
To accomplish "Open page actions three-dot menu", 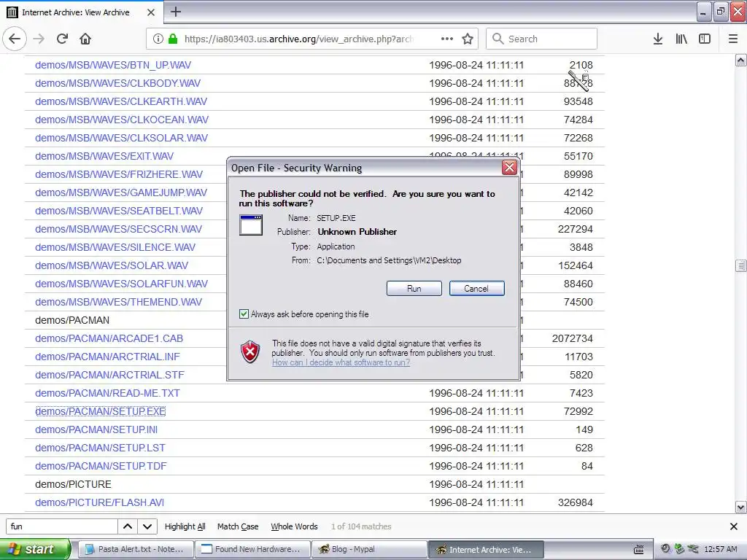I will [x=447, y=39].
